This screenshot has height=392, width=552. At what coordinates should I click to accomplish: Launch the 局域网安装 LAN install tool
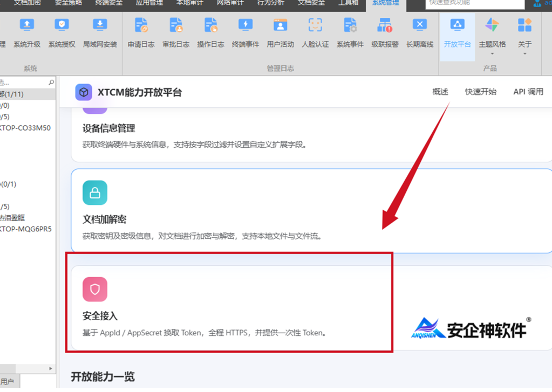coord(100,33)
